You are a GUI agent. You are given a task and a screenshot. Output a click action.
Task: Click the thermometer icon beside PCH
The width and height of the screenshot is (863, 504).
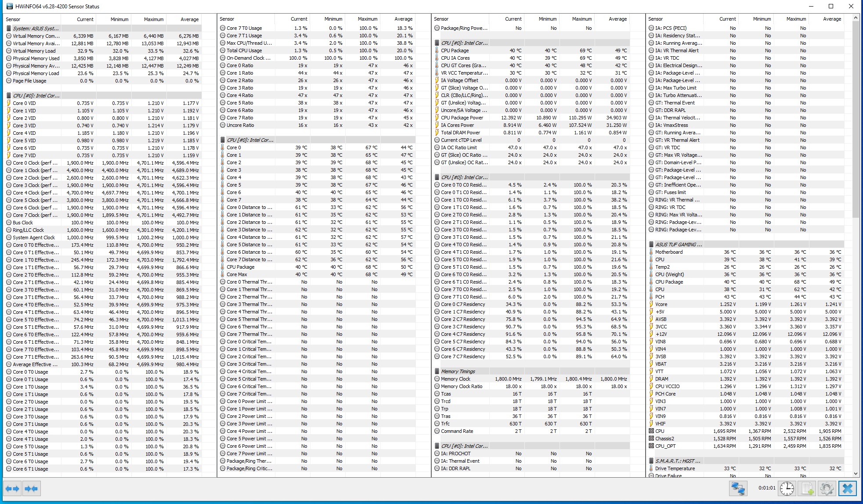coord(651,297)
